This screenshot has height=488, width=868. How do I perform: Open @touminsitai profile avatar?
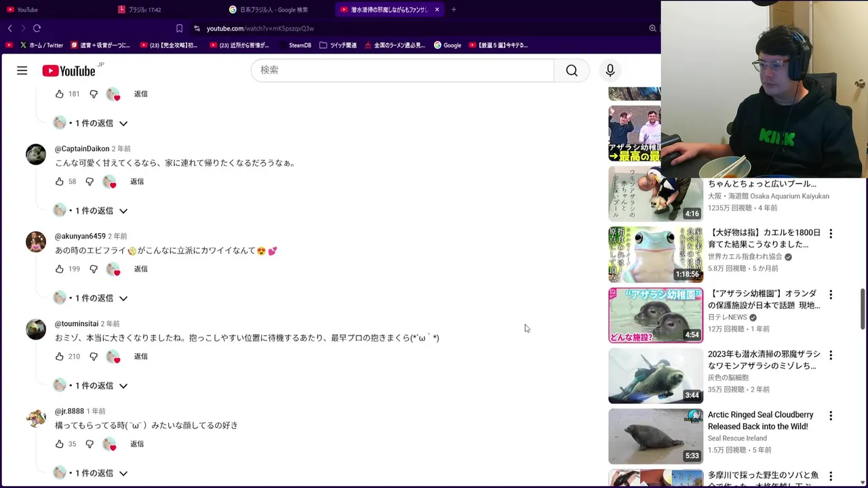coord(36,329)
